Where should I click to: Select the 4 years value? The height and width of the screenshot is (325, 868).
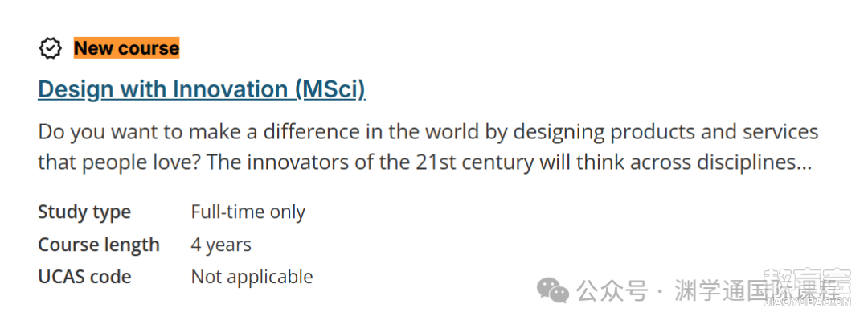(221, 245)
